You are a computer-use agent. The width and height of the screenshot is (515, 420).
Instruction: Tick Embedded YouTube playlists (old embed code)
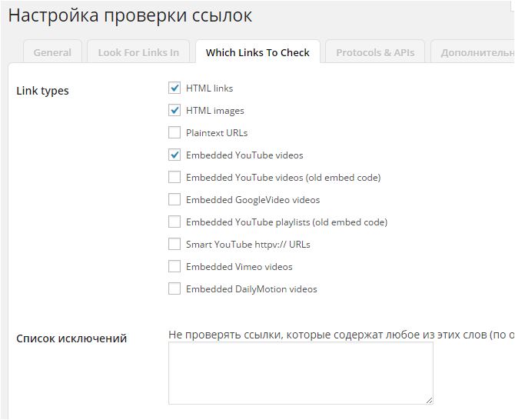174,222
